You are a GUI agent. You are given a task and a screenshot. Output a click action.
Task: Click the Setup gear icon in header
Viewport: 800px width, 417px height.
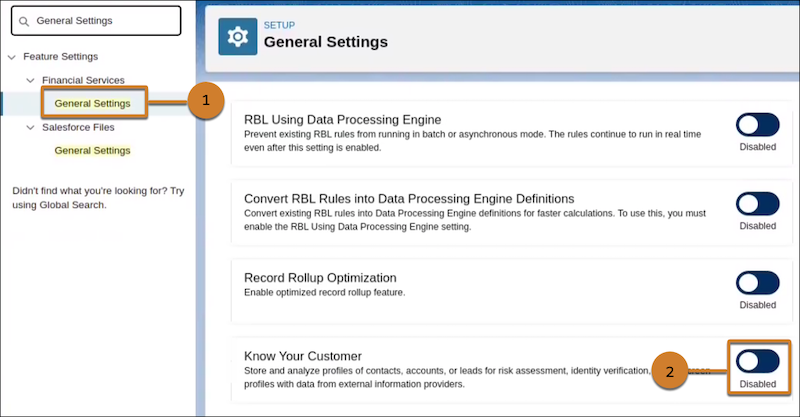pyautogui.click(x=238, y=37)
